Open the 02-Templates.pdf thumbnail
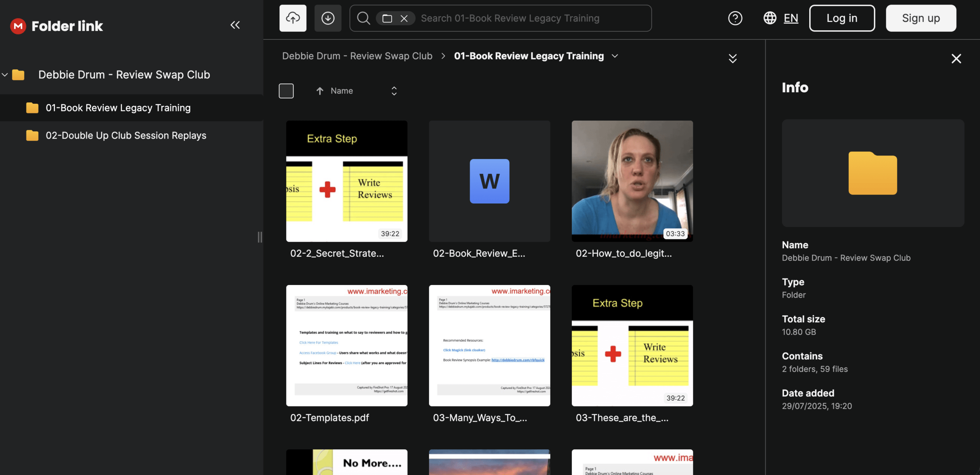The height and width of the screenshot is (475, 980). click(x=346, y=345)
